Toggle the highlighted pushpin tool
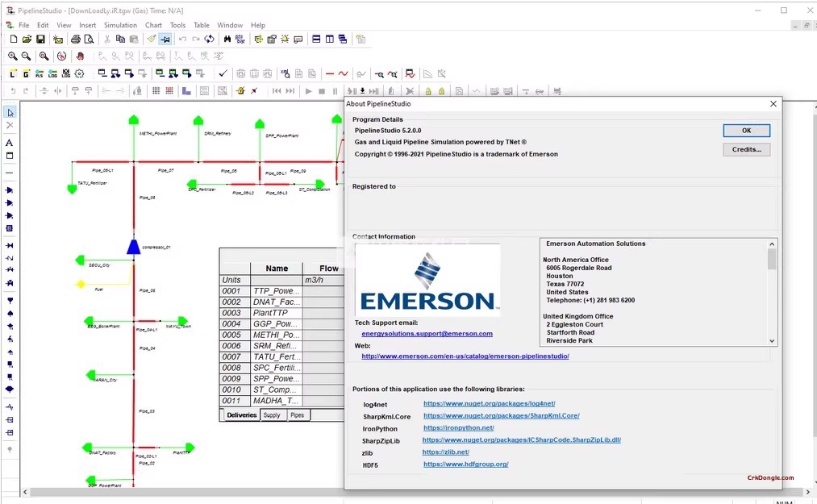This screenshot has width=817, height=504. pos(165,39)
